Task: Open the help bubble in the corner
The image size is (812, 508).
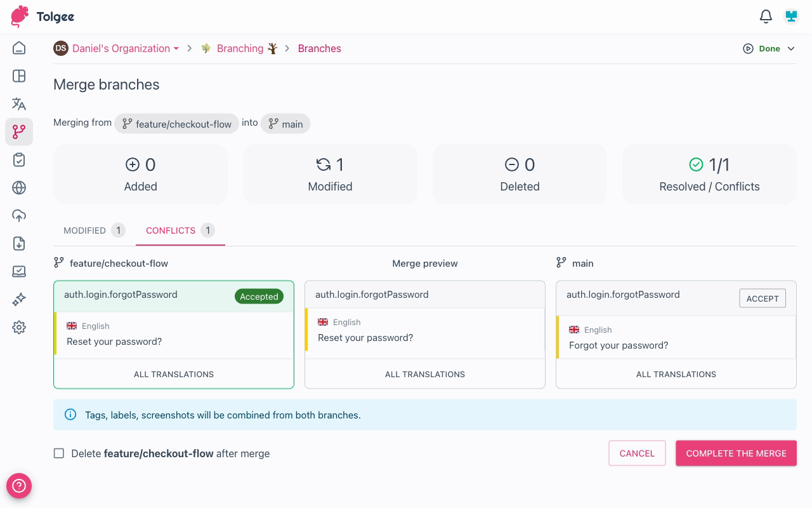Action: click(x=18, y=486)
